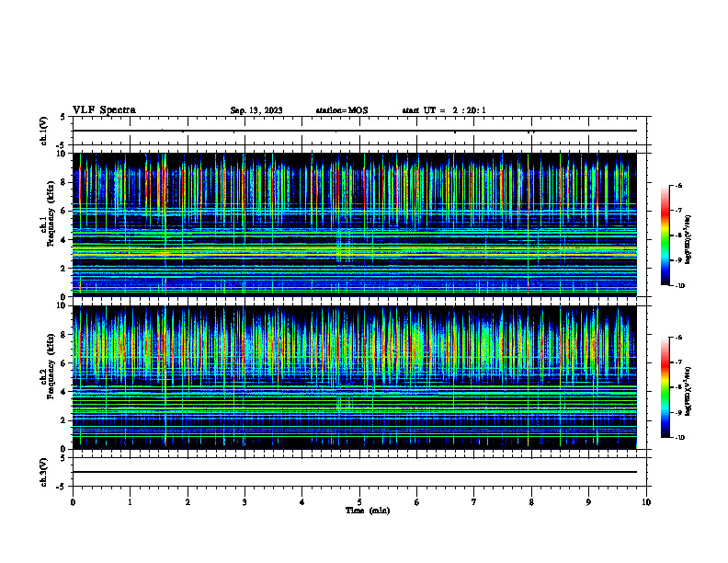The height and width of the screenshot is (563, 728).
Task: Click the "5" tick on the time axis
Action: point(359,502)
